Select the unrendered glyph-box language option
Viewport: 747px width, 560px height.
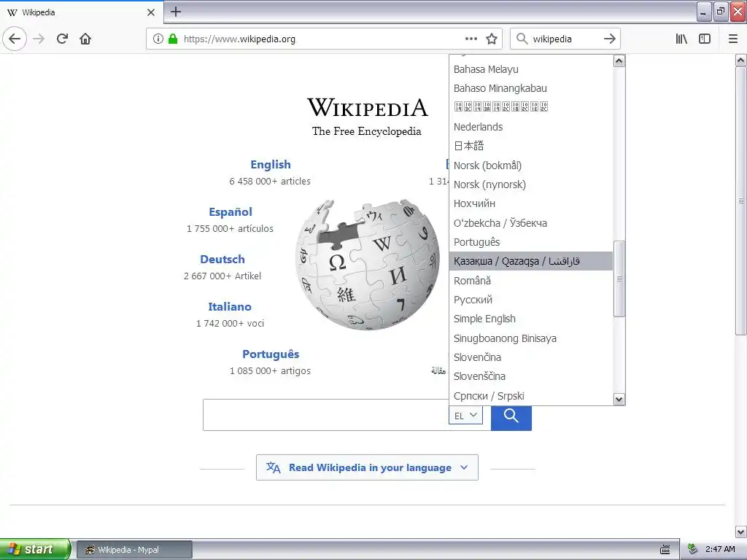coord(531,107)
